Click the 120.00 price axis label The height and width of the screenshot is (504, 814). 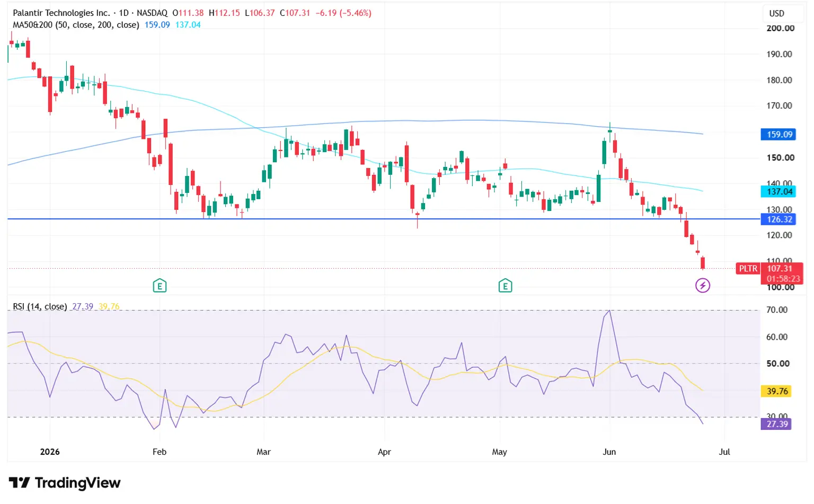(x=779, y=235)
